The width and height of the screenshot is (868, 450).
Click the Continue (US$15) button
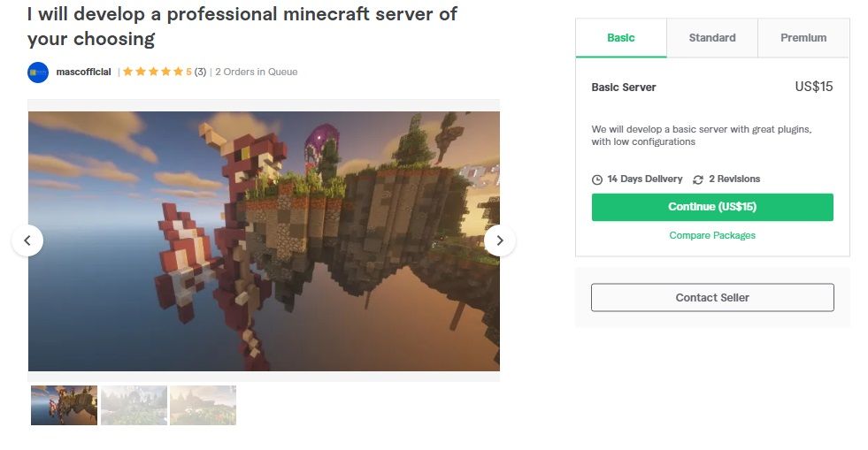tap(712, 207)
